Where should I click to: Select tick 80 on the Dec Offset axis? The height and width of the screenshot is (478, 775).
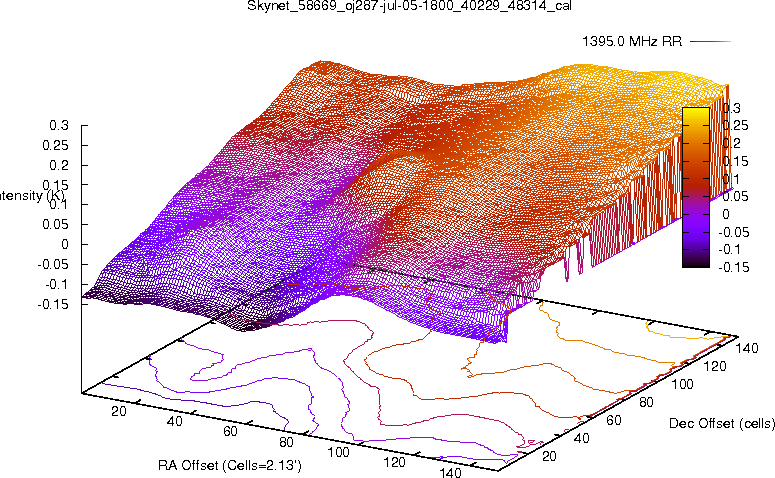(x=646, y=402)
